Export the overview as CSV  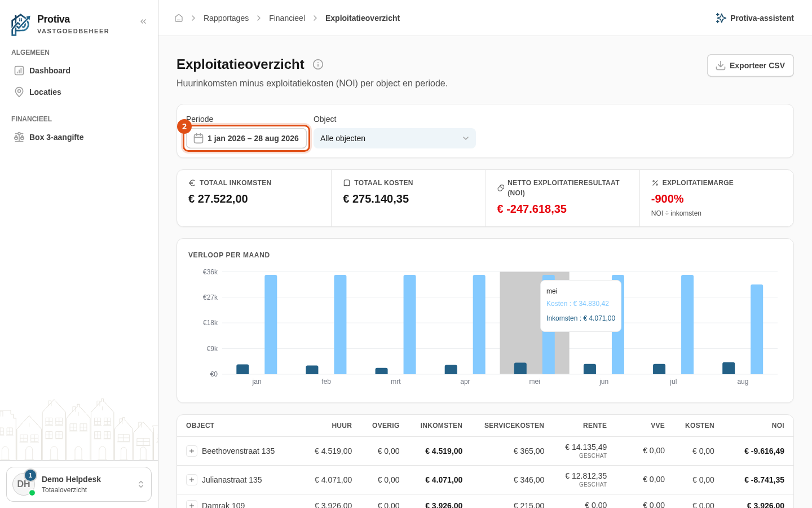[x=751, y=65]
